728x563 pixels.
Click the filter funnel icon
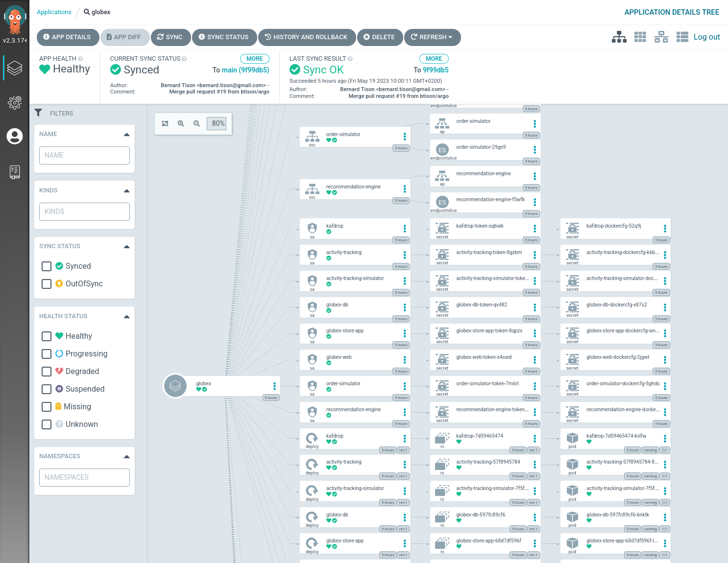(38, 113)
